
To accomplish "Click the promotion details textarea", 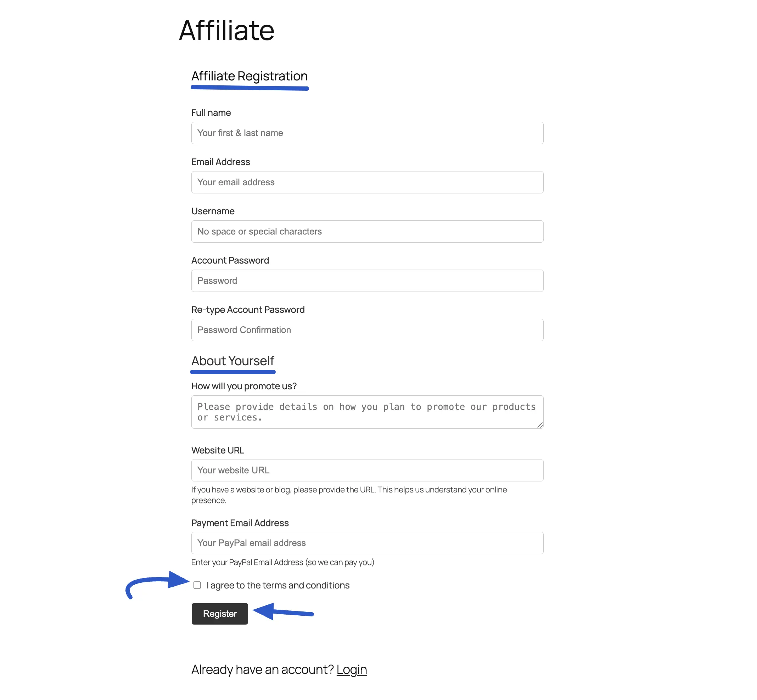I will pos(367,412).
